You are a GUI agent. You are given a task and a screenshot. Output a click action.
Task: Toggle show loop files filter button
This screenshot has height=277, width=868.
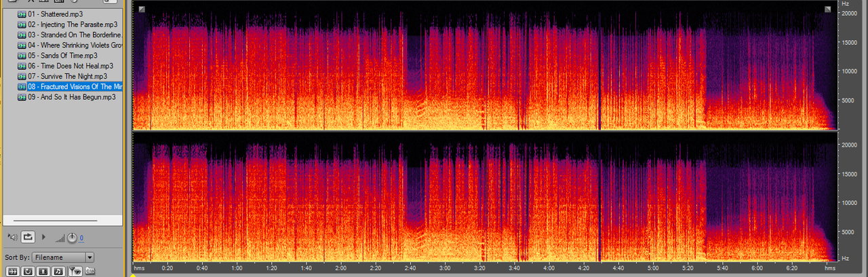[x=28, y=272]
